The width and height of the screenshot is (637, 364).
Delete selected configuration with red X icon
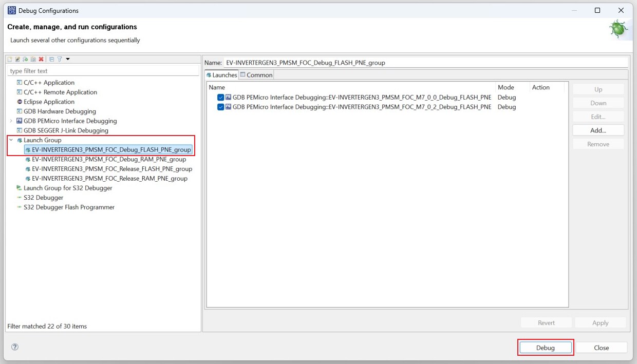[41, 60]
